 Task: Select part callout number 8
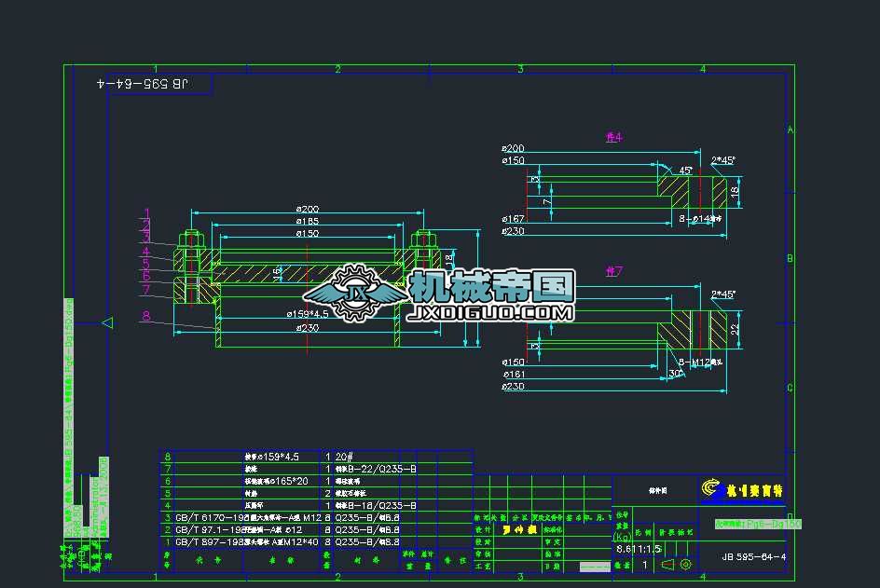point(145,317)
